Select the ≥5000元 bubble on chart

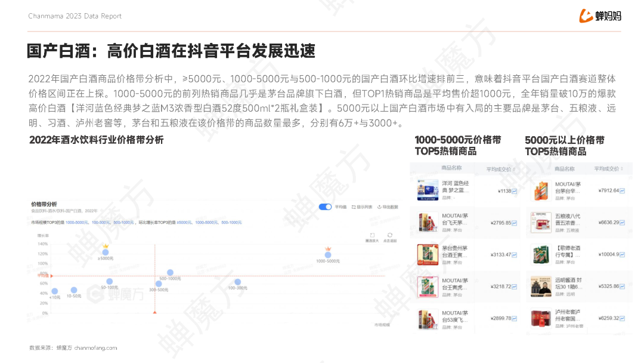106,253
